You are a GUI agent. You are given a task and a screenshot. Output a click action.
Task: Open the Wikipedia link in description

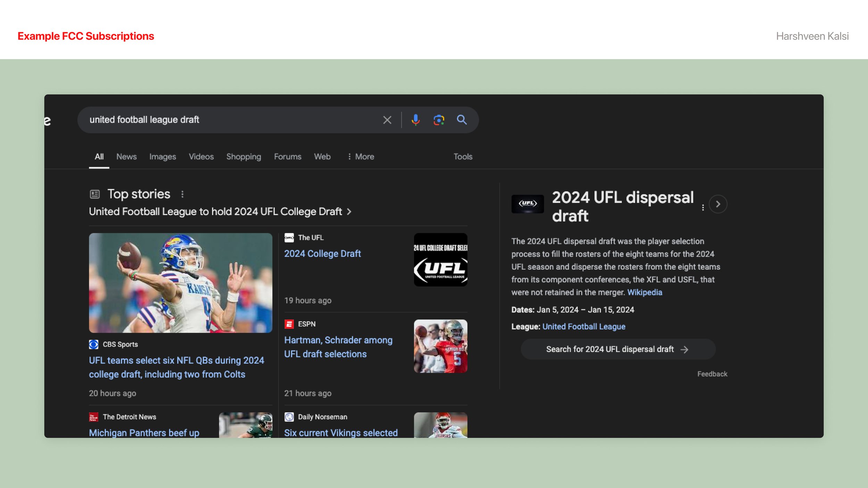click(x=644, y=293)
